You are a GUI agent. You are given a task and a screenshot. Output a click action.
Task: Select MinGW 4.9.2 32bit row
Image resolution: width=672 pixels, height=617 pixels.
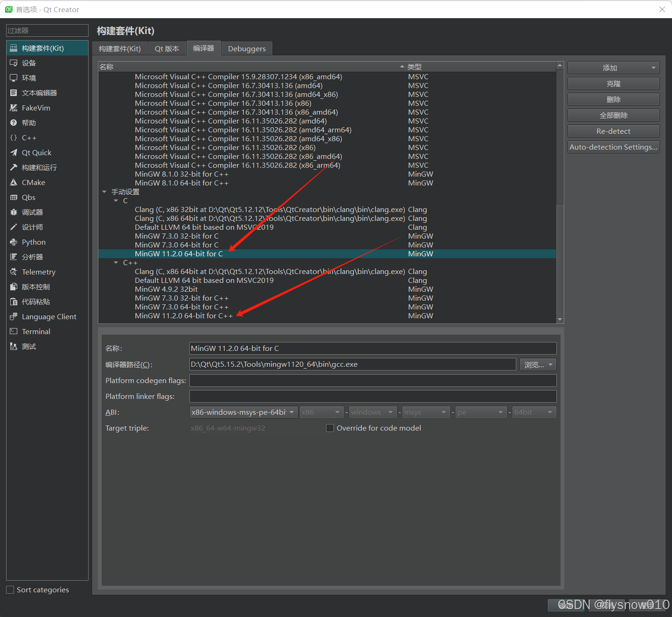[x=327, y=289]
